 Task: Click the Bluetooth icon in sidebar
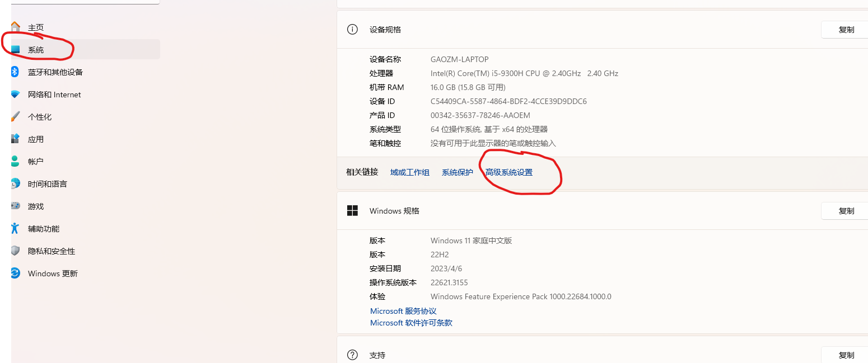[16, 72]
